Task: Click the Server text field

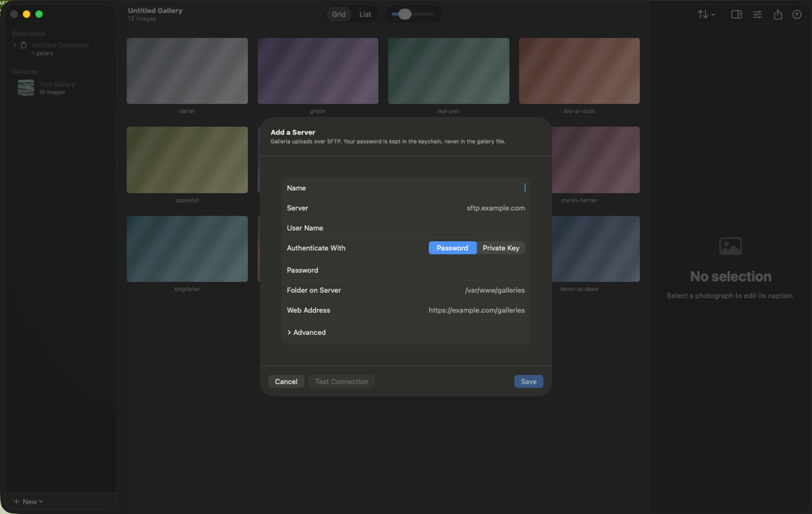Action: coord(405,208)
